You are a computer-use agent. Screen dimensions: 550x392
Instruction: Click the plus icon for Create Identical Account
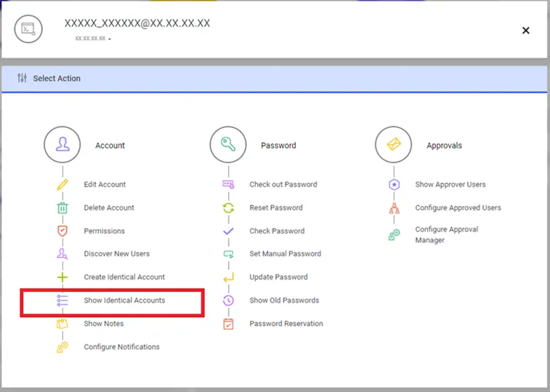62,277
